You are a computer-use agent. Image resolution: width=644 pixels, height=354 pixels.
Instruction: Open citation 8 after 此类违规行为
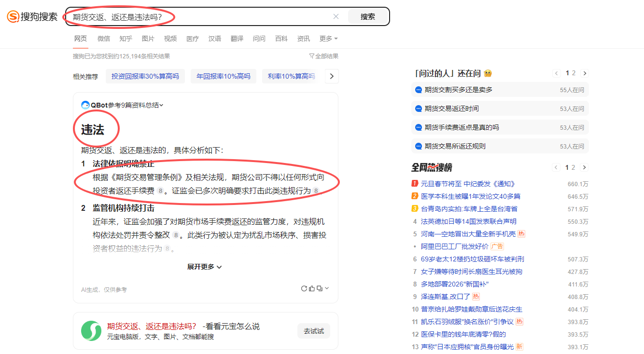[x=316, y=191]
